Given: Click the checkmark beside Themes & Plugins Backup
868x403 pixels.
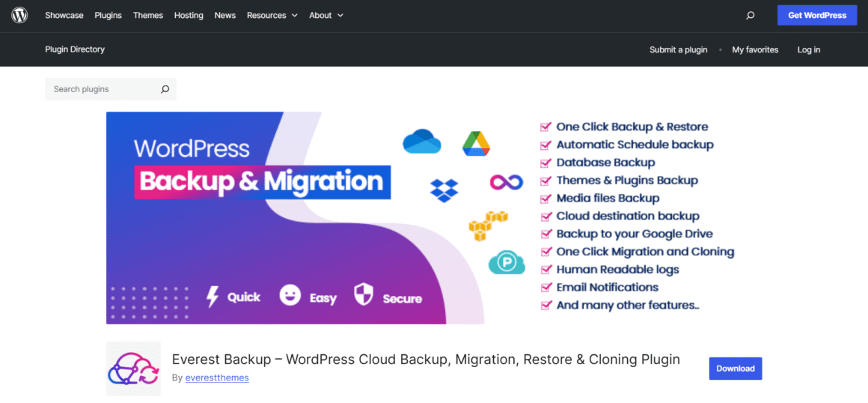Looking at the screenshot, I should point(545,181).
